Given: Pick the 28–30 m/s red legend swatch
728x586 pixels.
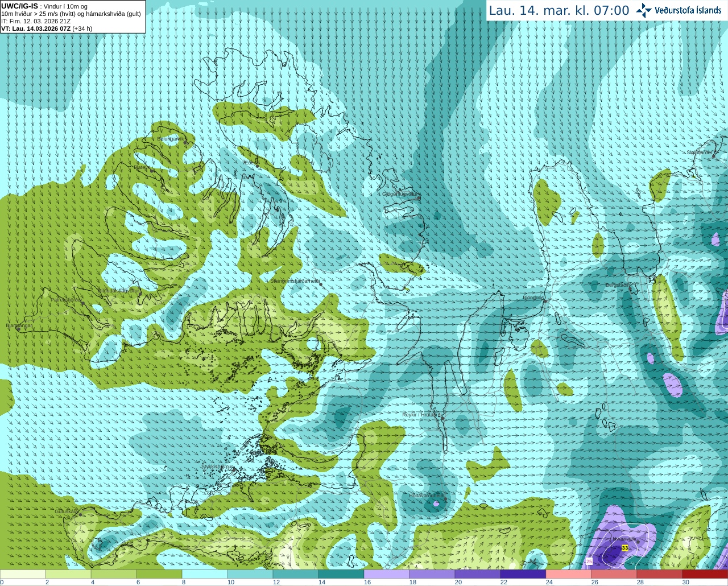Looking at the screenshot, I should coord(660,574).
